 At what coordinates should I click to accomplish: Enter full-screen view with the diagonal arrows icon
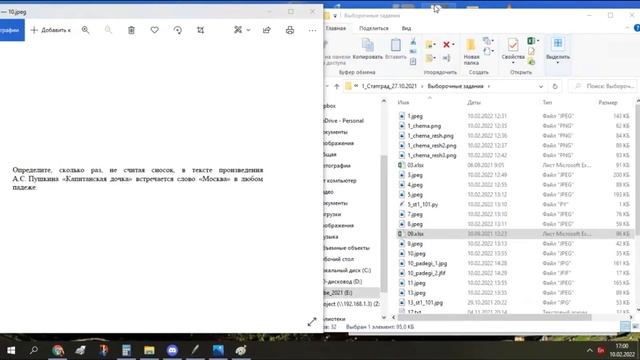[x=312, y=322]
